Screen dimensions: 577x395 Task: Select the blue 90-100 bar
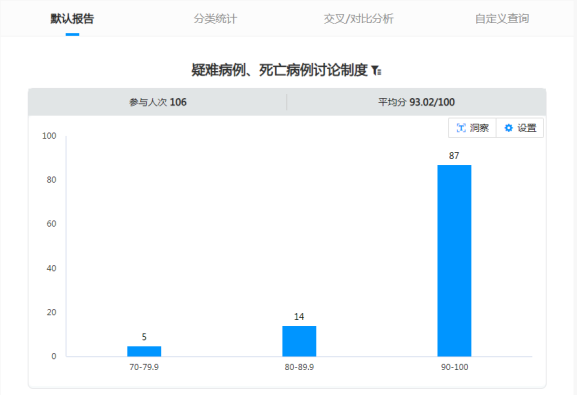pyautogui.click(x=454, y=261)
